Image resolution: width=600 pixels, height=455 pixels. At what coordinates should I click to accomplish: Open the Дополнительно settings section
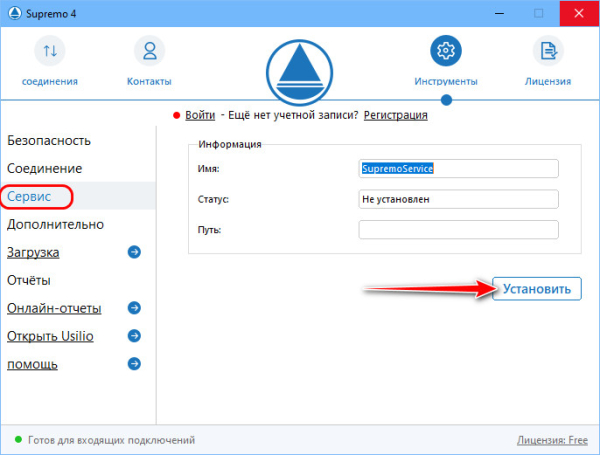coord(55,225)
